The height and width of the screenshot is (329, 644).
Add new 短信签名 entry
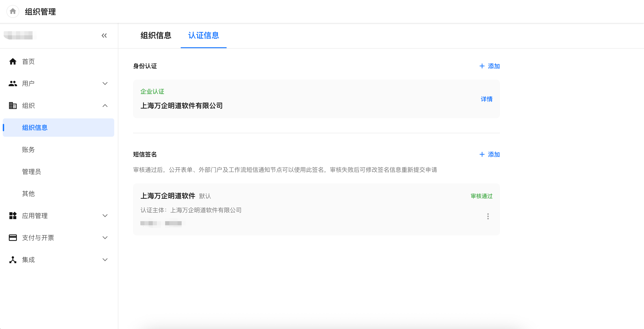point(489,154)
